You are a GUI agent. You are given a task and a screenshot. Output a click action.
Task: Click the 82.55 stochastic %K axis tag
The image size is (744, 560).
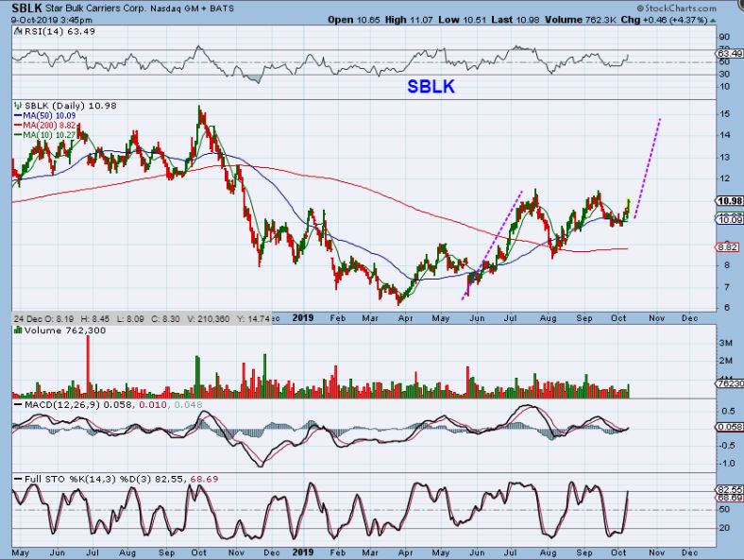click(729, 489)
